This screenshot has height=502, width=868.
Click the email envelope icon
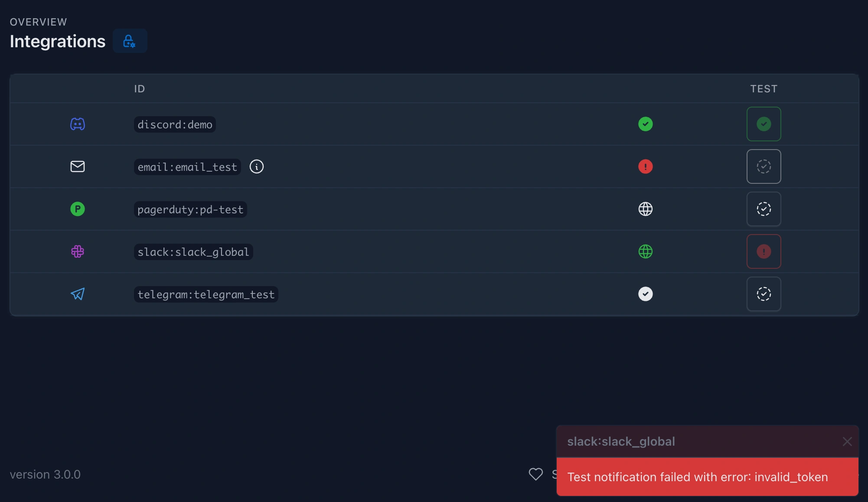tap(78, 166)
